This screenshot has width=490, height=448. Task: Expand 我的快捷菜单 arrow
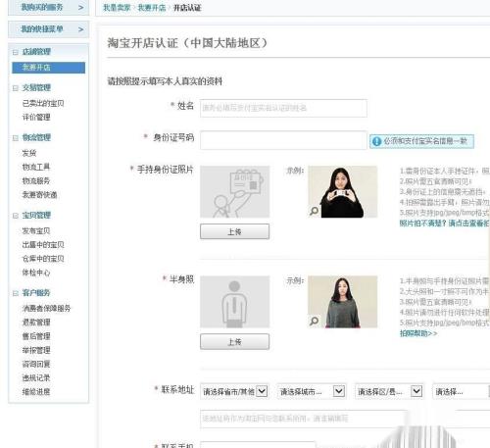pyautogui.click(x=80, y=29)
